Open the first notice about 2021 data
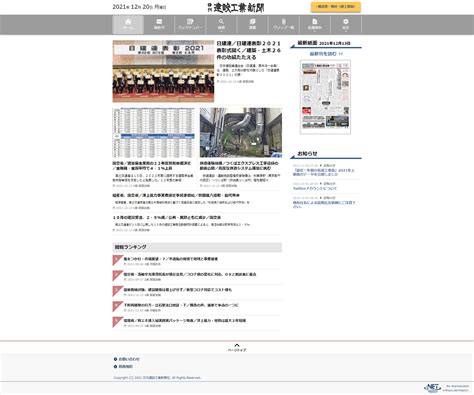 click(324, 172)
